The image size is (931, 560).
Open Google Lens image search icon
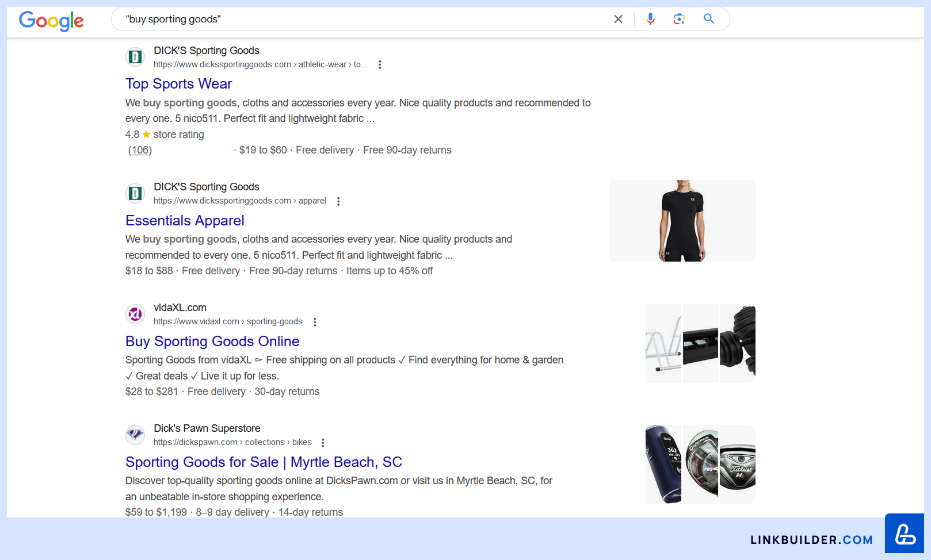point(679,19)
